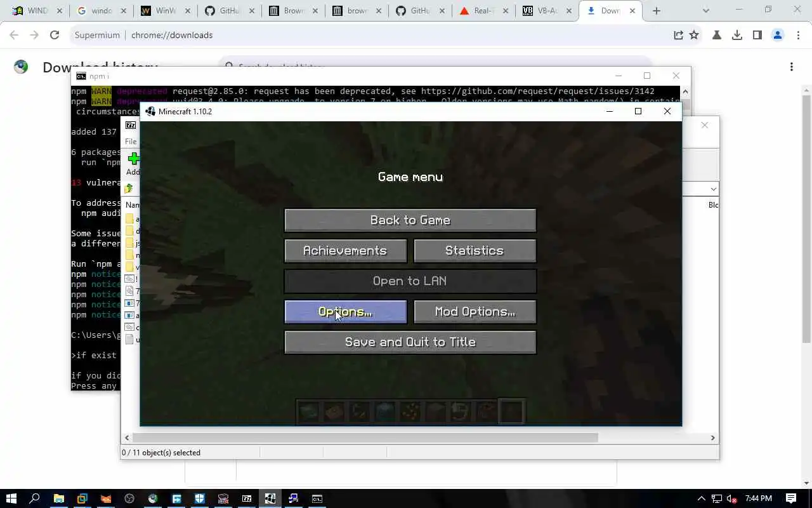Switch to the Real-T browser tab
Screen dimensions: 812x508
[x=482, y=11]
